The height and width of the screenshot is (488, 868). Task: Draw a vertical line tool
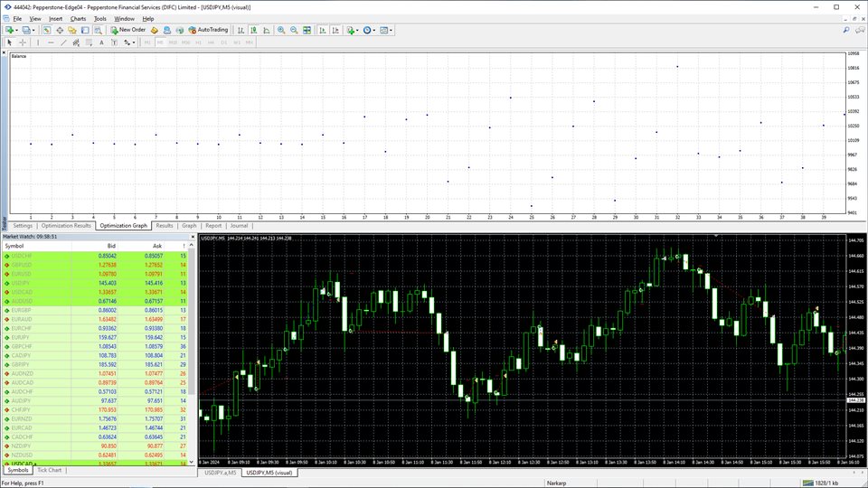click(x=38, y=42)
